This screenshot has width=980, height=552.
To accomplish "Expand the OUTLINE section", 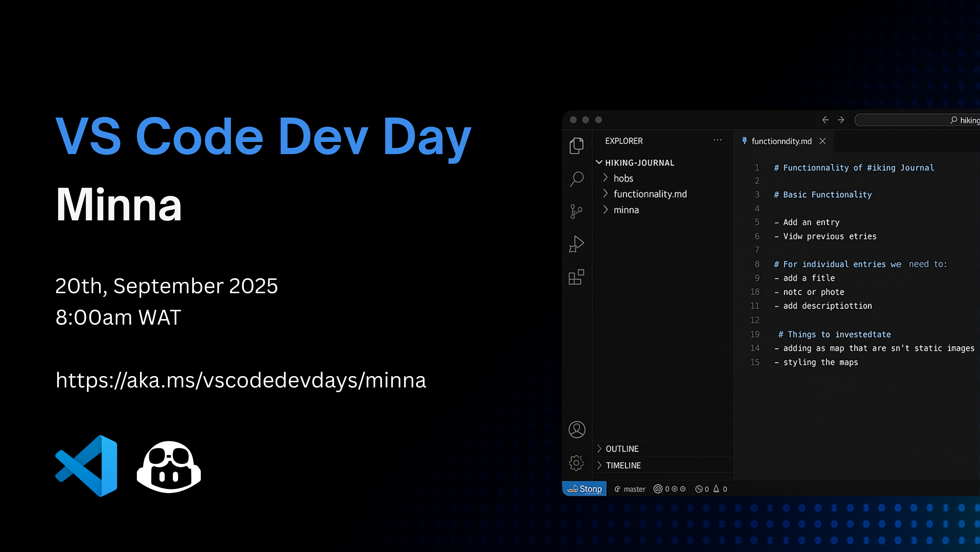I will click(600, 449).
